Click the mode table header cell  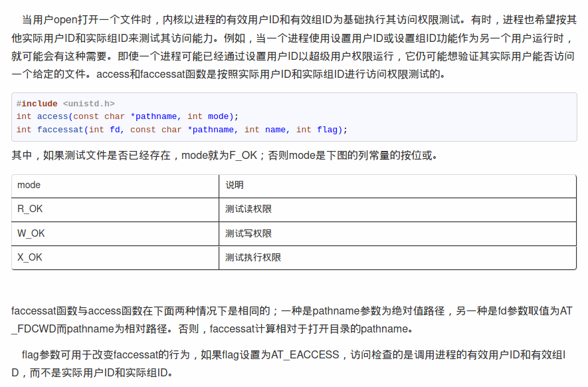[x=29, y=185]
